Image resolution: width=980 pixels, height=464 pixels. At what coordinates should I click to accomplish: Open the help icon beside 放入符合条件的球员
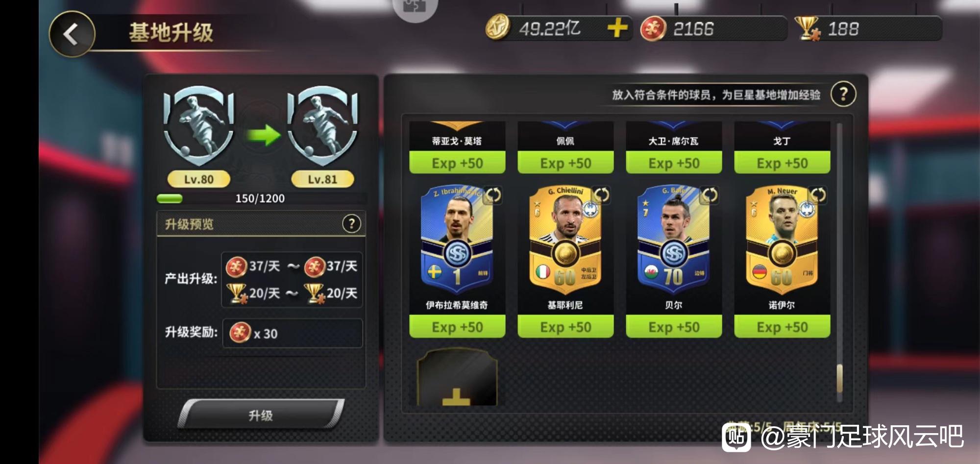point(843,94)
